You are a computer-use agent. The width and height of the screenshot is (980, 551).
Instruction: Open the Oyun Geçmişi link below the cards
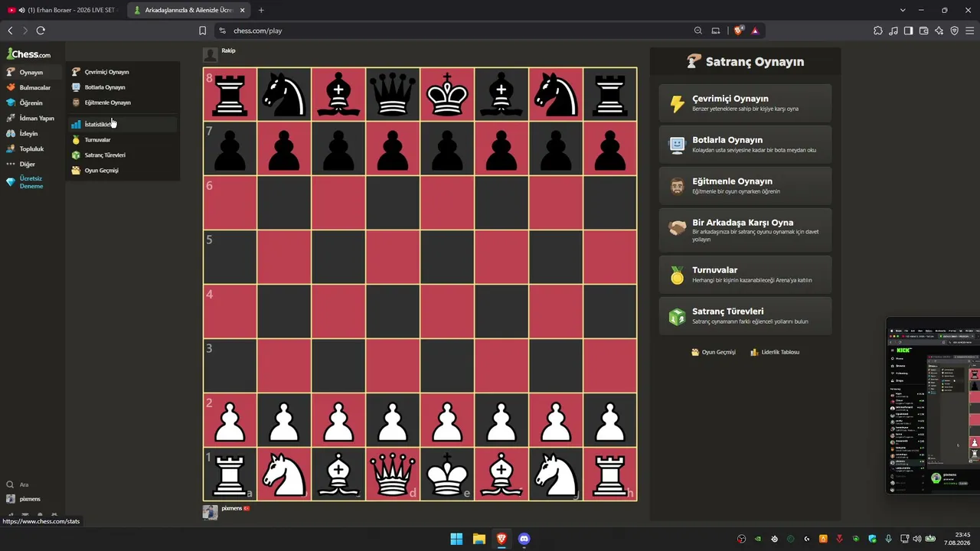pos(713,352)
